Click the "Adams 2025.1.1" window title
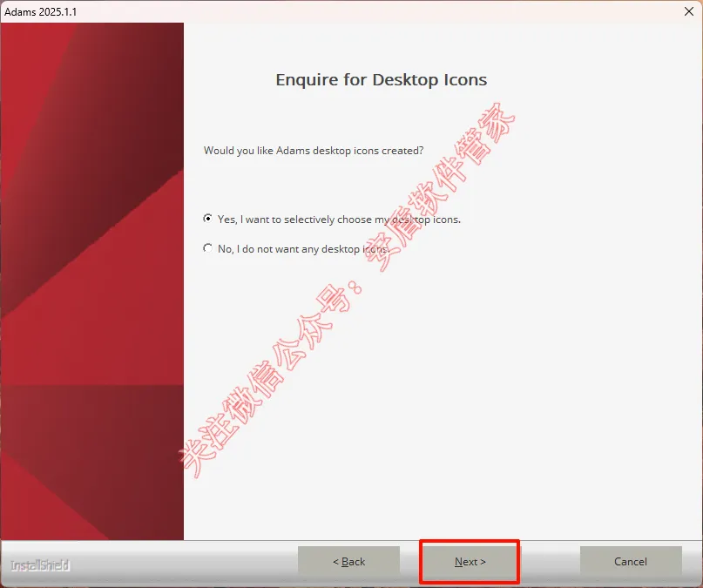703x588 pixels. click(41, 11)
